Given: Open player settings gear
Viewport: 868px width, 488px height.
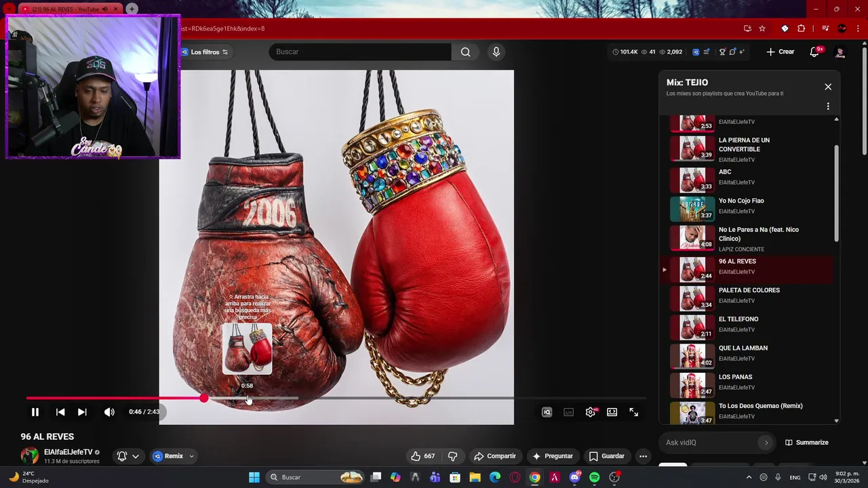Looking at the screenshot, I should coord(591,412).
